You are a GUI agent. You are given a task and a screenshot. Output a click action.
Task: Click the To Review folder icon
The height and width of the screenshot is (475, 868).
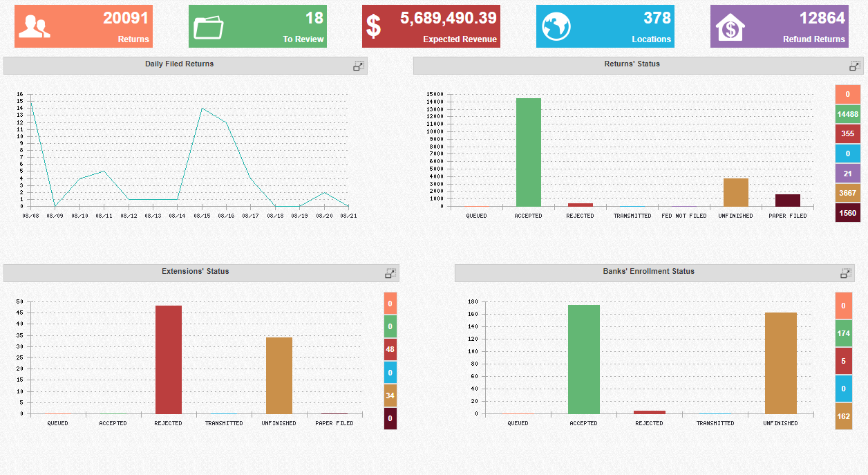pos(209,27)
